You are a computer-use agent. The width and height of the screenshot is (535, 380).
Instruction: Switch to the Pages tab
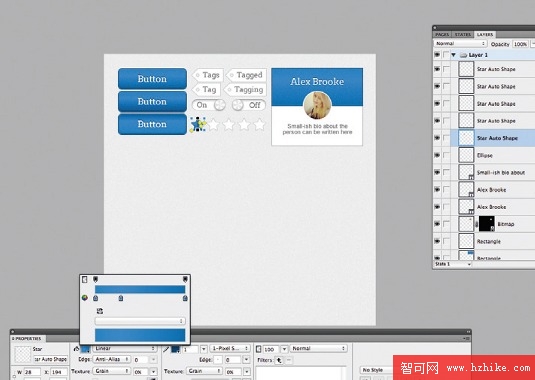pos(442,34)
